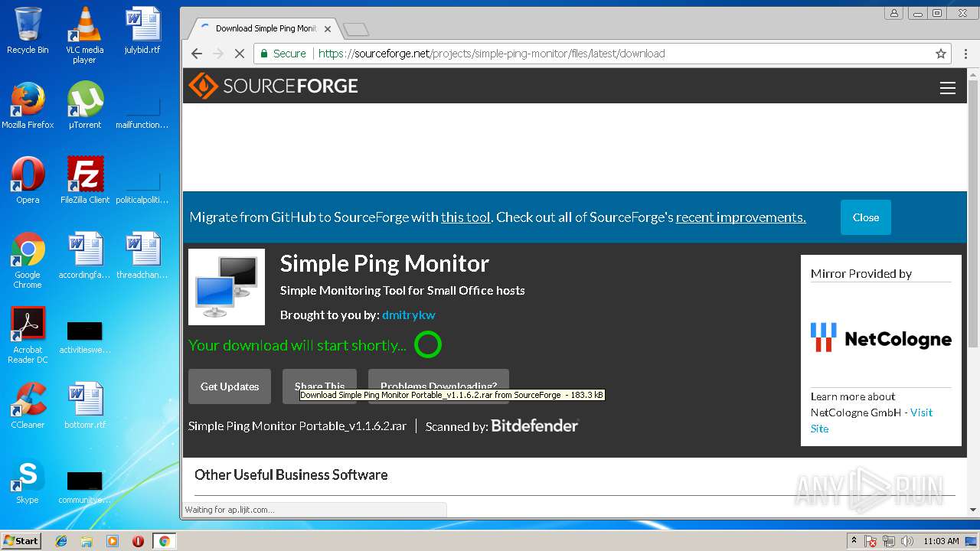
Task: Open julybid.rtf document icon
Action: coord(142,31)
